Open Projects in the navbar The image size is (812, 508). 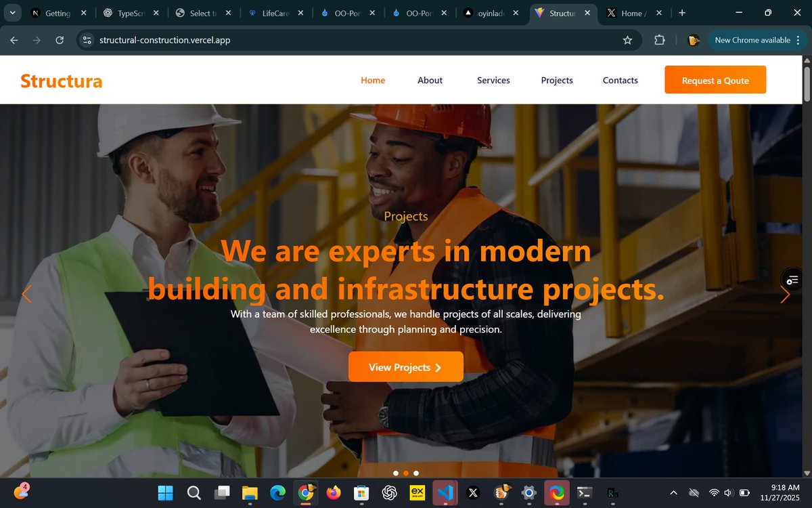point(557,80)
